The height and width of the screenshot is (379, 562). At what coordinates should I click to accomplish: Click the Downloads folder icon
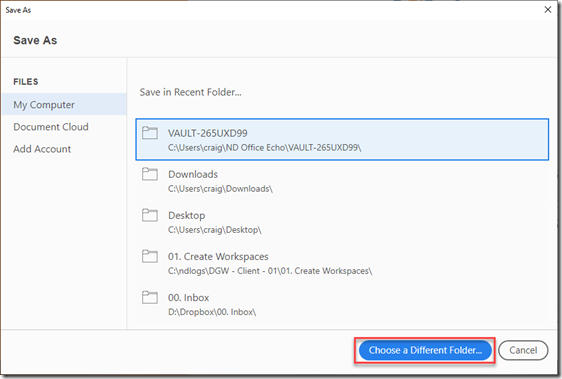tap(150, 174)
